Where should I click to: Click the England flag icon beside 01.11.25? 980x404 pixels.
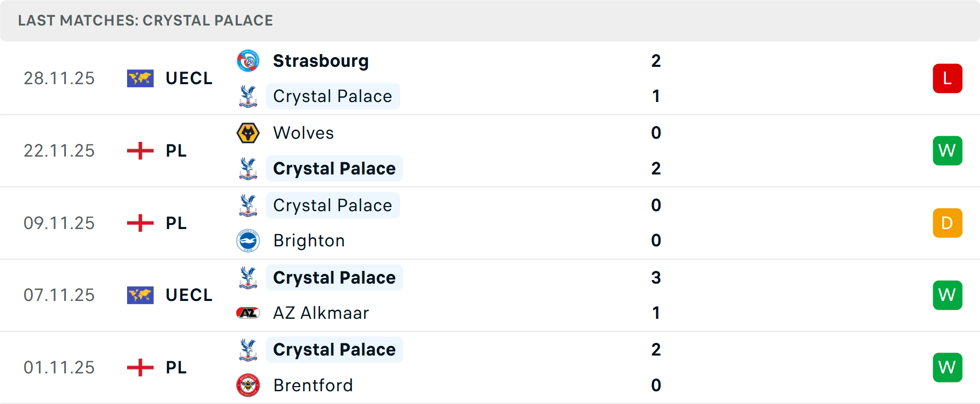[140, 367]
